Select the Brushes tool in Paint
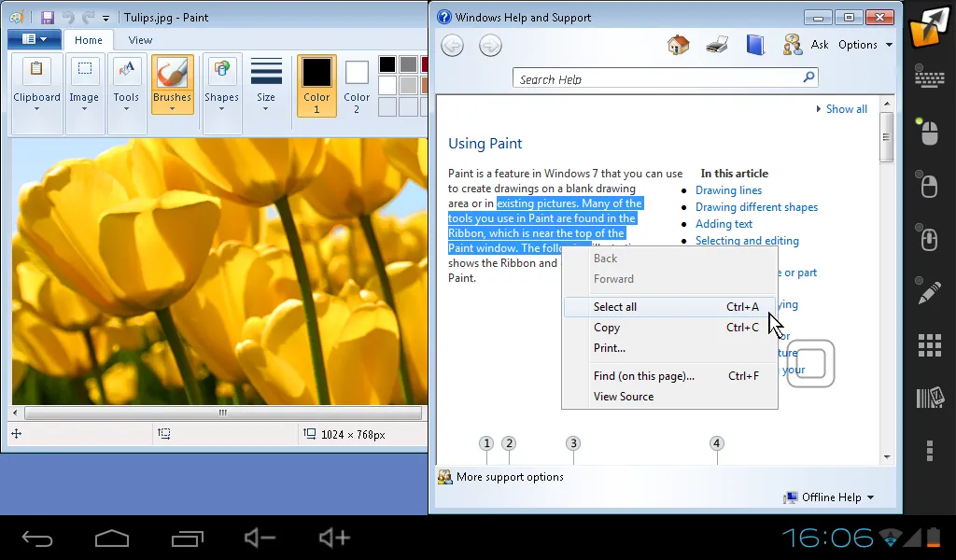 click(172, 85)
